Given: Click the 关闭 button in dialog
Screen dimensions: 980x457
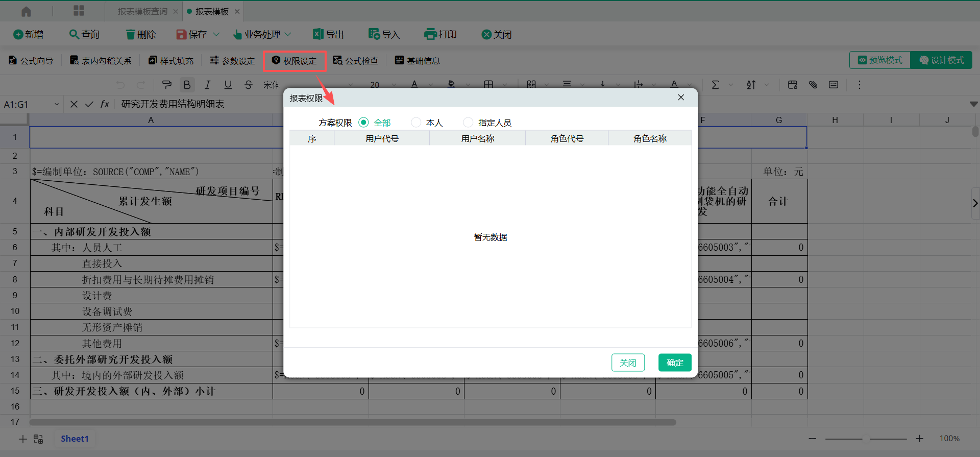Looking at the screenshot, I should coord(628,363).
